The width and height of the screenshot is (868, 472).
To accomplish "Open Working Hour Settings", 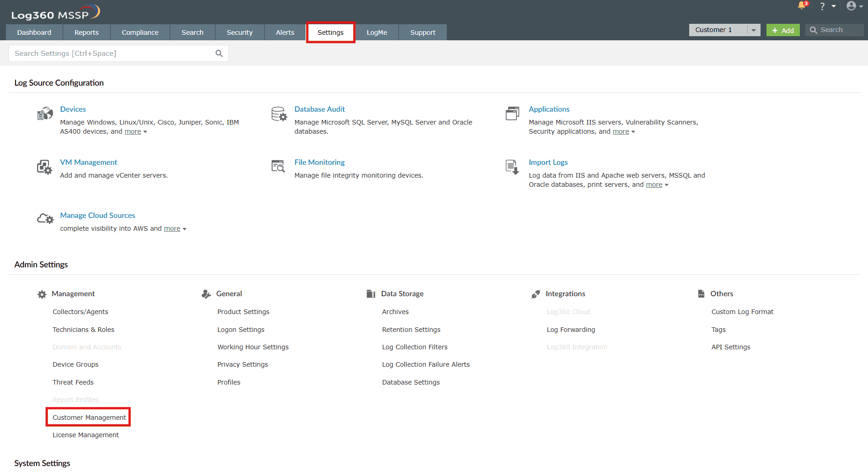I will (253, 347).
